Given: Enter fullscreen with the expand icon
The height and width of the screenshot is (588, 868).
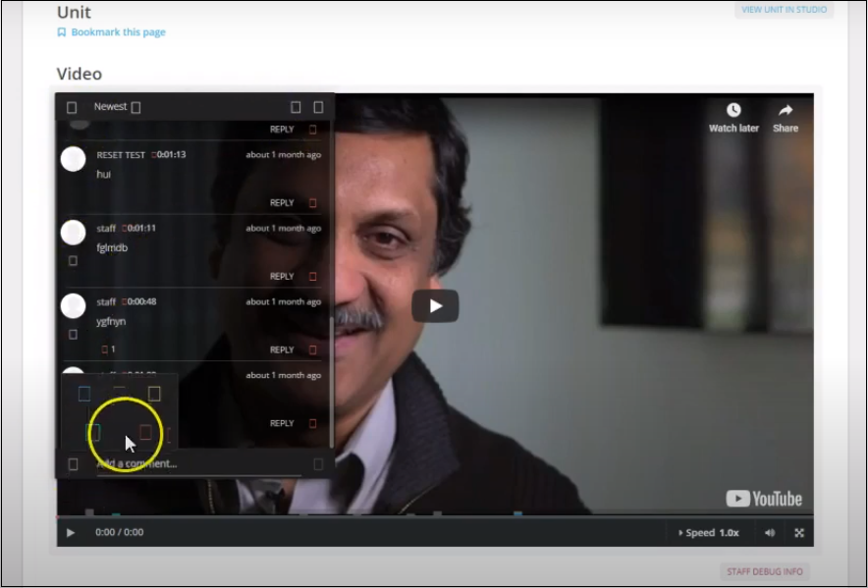Looking at the screenshot, I should (799, 533).
